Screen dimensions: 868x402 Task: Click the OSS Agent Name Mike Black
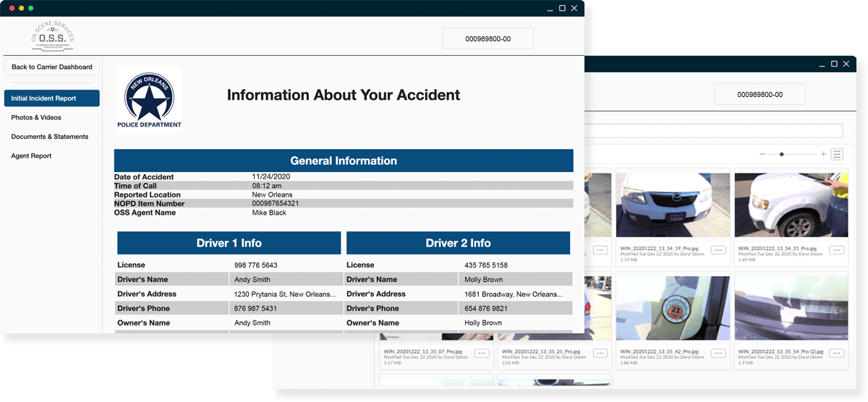click(x=269, y=213)
